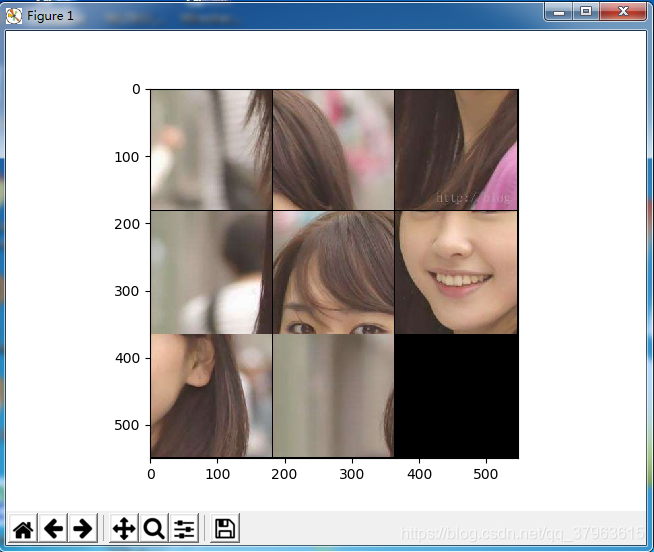Click the tile showing the ear

coord(211,396)
